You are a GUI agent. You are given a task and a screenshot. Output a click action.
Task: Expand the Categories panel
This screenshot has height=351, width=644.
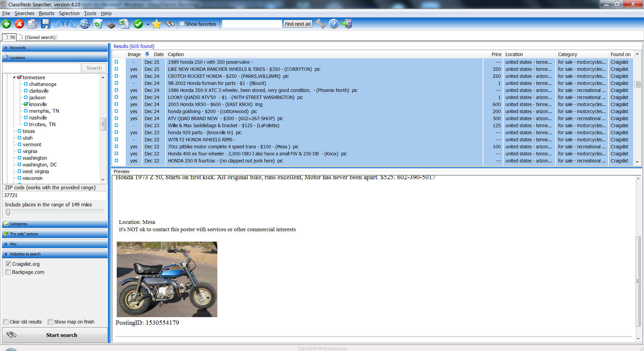click(55, 224)
